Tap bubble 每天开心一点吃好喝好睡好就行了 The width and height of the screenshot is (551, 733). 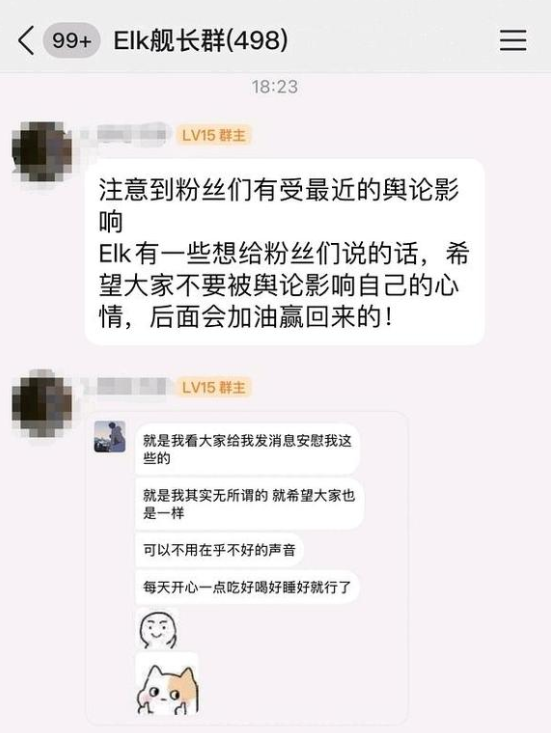click(247, 587)
